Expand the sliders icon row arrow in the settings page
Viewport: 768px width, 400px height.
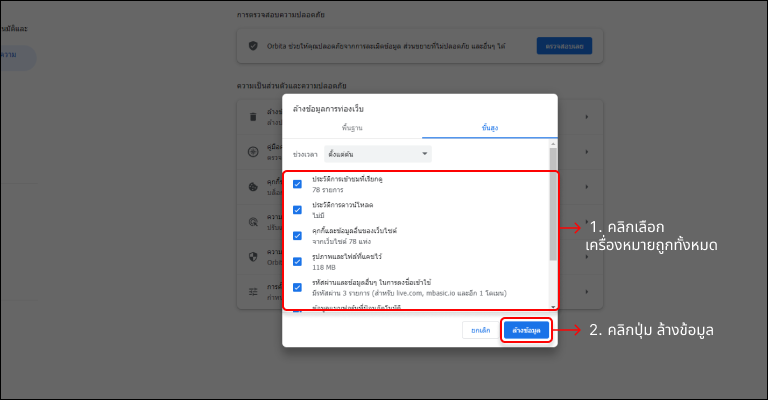pyautogui.click(x=586, y=292)
